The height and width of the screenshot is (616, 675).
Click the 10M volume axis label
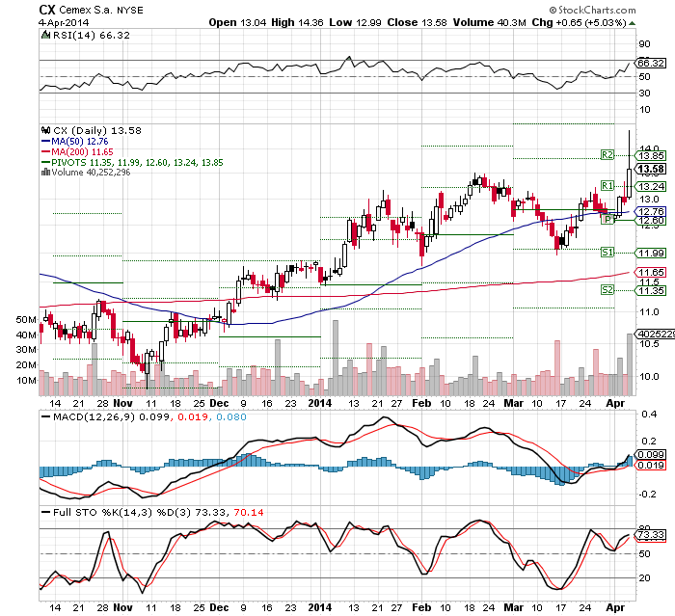pos(26,380)
